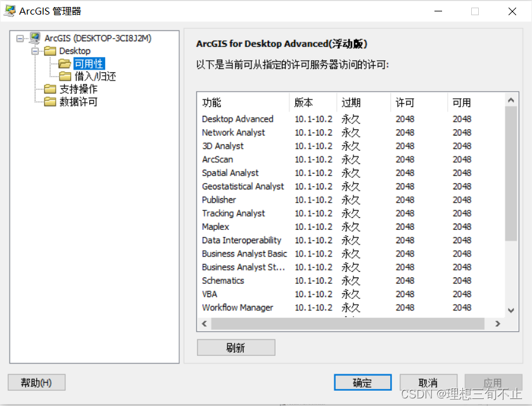Viewport: 532px width, 406px height.
Task: Click the ArcGIS computer icon in the tree
Action: pos(35,38)
